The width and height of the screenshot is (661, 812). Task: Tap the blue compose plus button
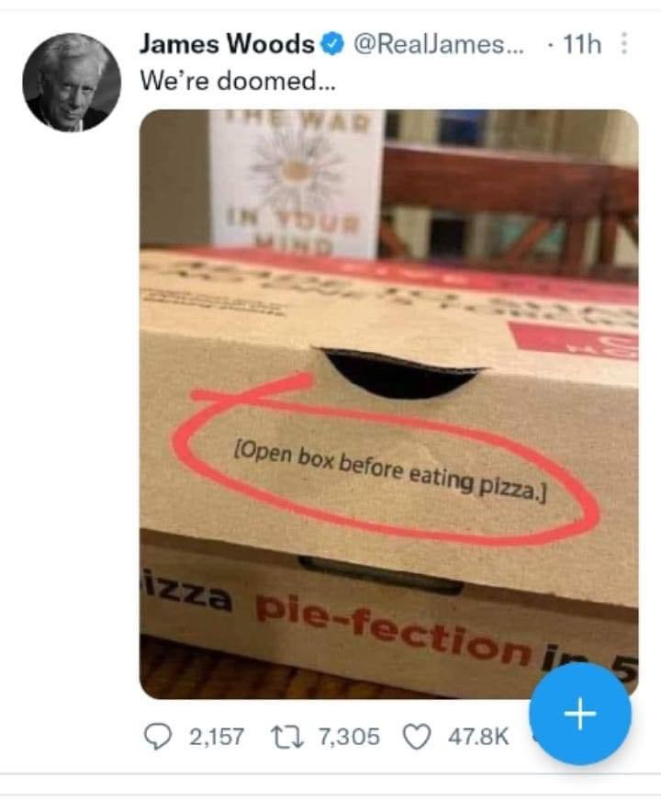580,714
